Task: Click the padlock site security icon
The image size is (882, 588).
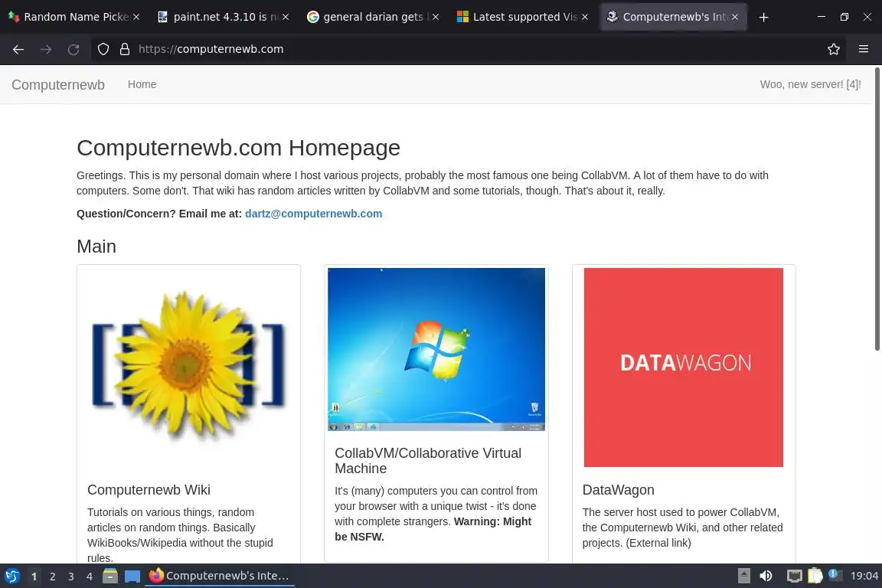Action: [124, 50]
